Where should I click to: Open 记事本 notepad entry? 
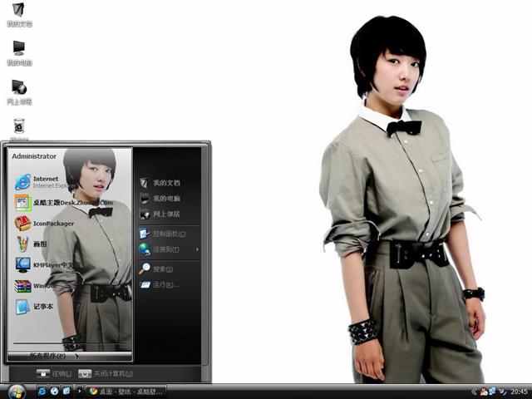pos(33,307)
